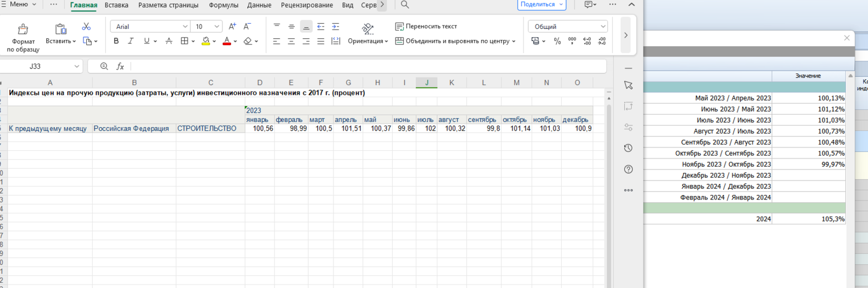Click the fx insert function icon
Image resolution: width=868 pixels, height=288 pixels.
pos(120,67)
